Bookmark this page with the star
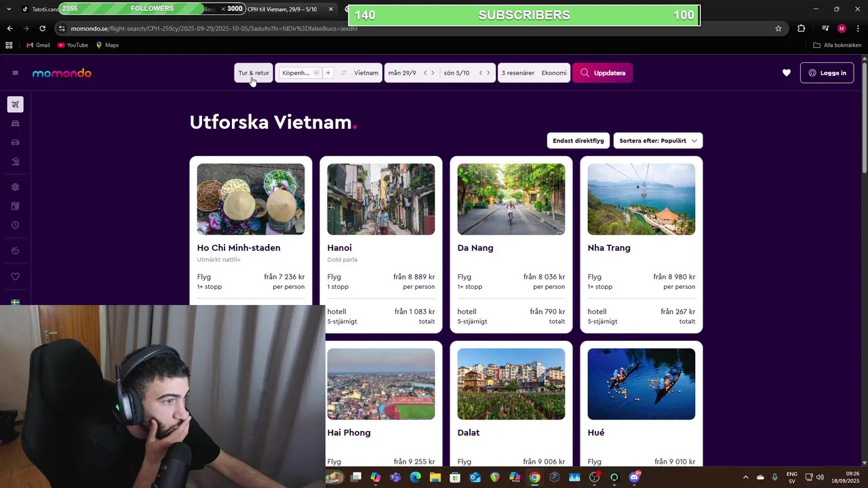 [778, 28]
